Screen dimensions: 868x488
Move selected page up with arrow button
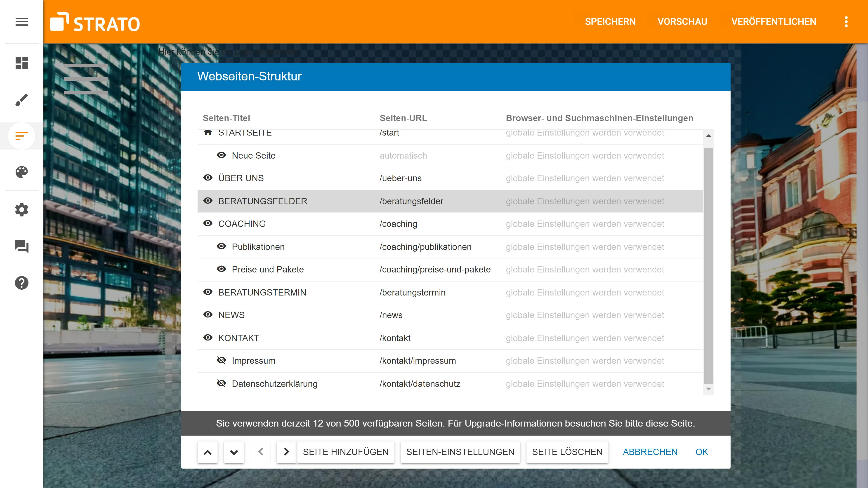[x=208, y=452]
